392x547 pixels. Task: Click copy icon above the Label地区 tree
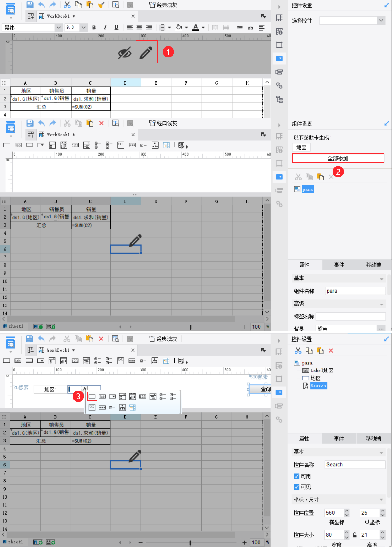(309, 351)
